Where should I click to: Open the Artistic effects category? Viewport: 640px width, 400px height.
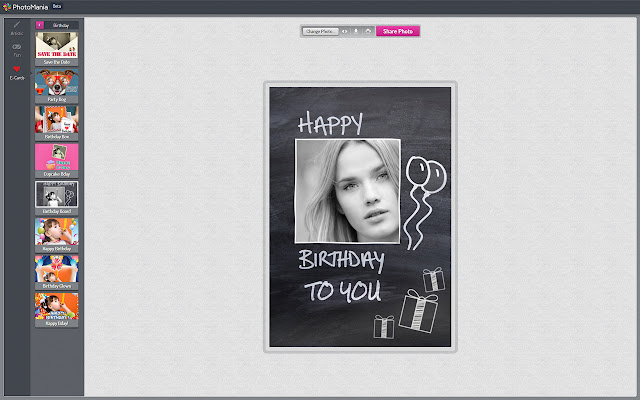pyautogui.click(x=16, y=26)
